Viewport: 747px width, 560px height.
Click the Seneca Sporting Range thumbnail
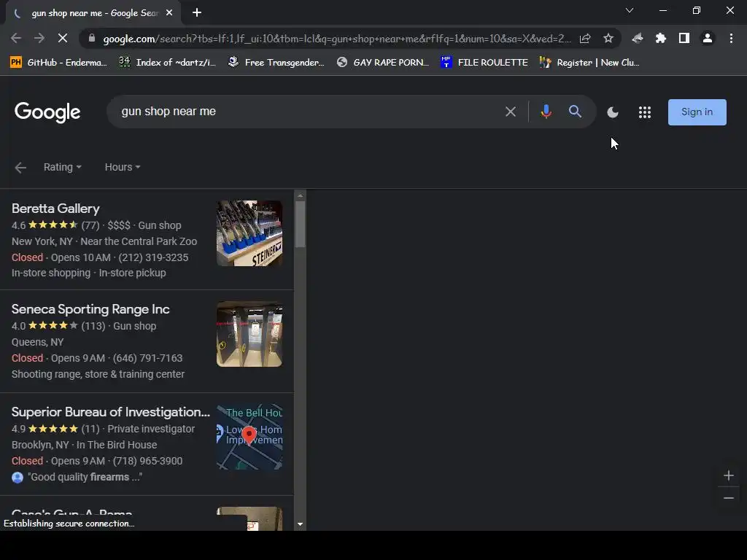click(249, 334)
